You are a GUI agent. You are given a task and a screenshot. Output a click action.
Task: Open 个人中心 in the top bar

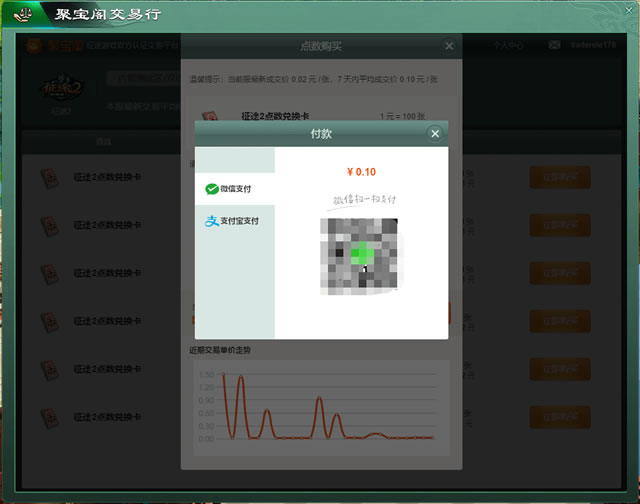(x=508, y=45)
